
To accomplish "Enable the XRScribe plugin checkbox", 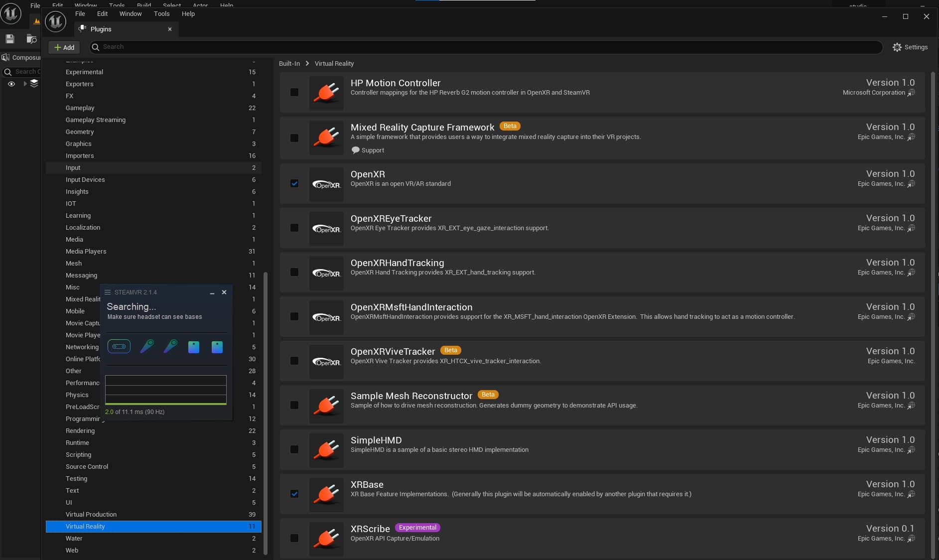I will pyautogui.click(x=294, y=539).
